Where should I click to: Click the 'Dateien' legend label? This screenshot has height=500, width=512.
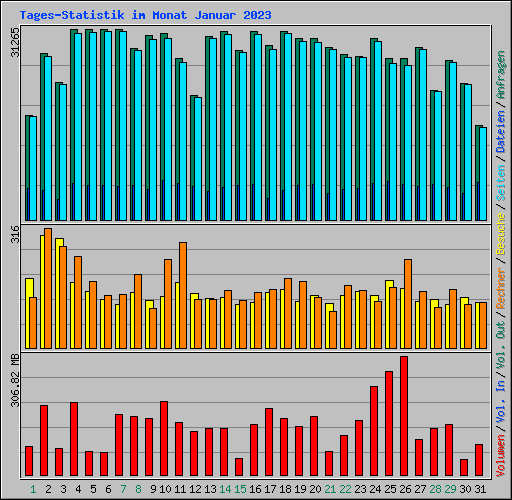point(501,131)
